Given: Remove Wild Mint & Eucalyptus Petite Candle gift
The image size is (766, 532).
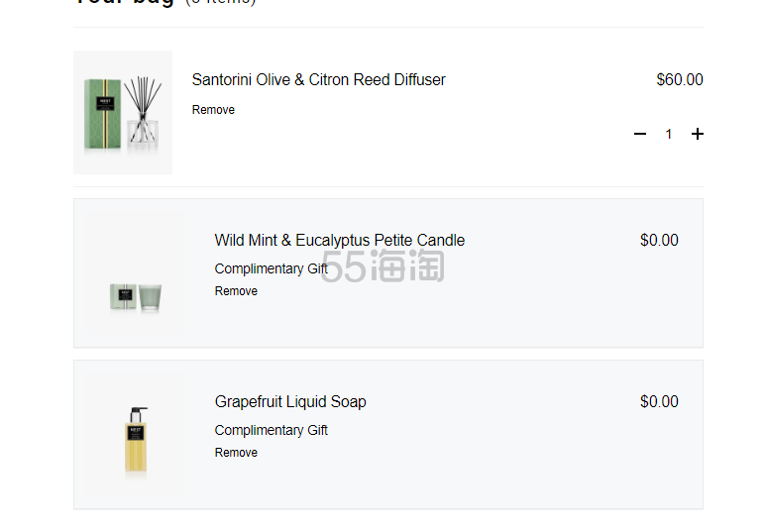Looking at the screenshot, I should [x=236, y=291].
